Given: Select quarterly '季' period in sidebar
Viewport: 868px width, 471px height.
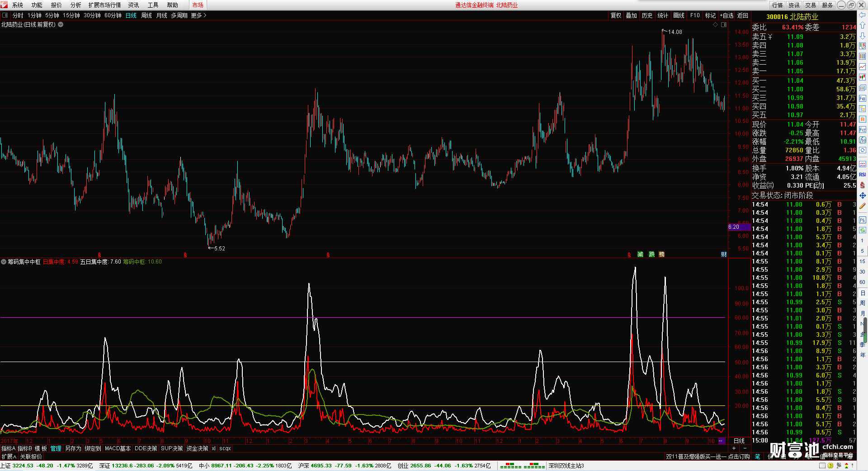Looking at the screenshot, I should pyautogui.click(x=862, y=344).
